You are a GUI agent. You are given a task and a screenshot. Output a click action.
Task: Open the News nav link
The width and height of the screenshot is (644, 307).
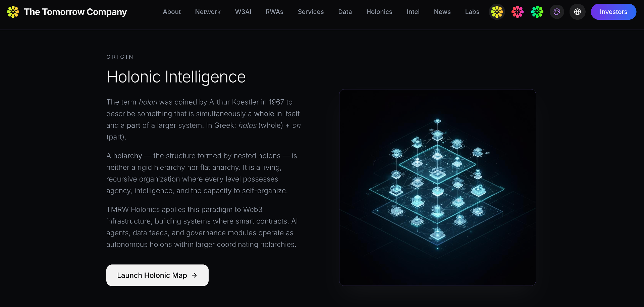coord(442,12)
